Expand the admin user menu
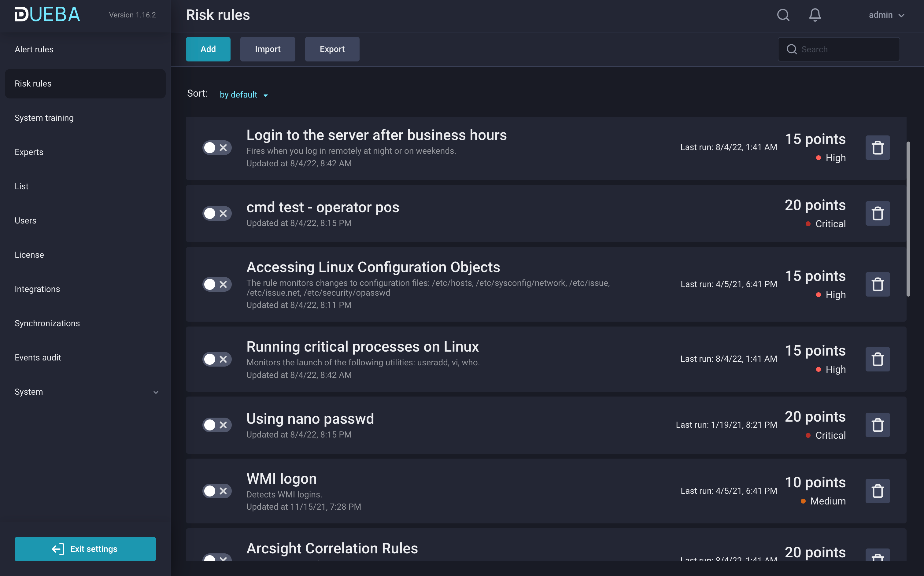Image resolution: width=924 pixels, height=576 pixels. click(886, 15)
